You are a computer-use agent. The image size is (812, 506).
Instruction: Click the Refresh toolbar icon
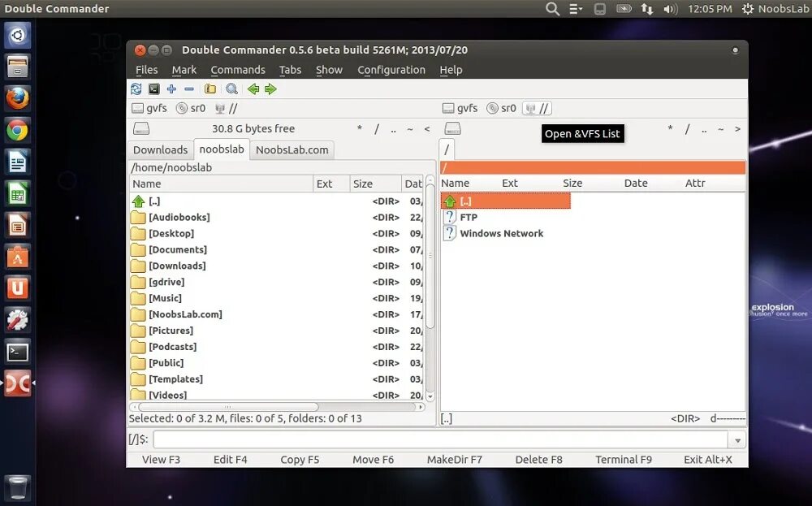click(136, 89)
